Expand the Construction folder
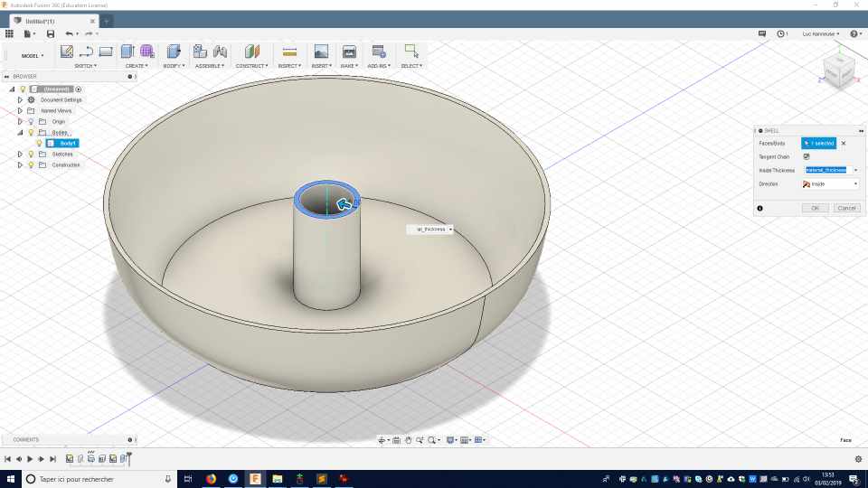Viewport: 868px width, 488px height. point(20,164)
